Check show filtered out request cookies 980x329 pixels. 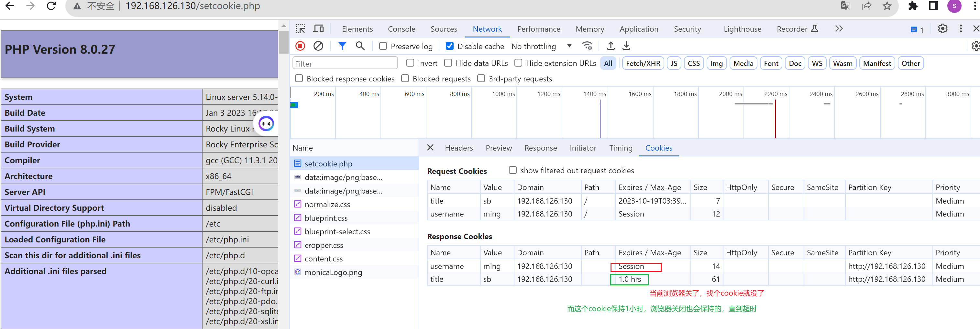(x=512, y=170)
